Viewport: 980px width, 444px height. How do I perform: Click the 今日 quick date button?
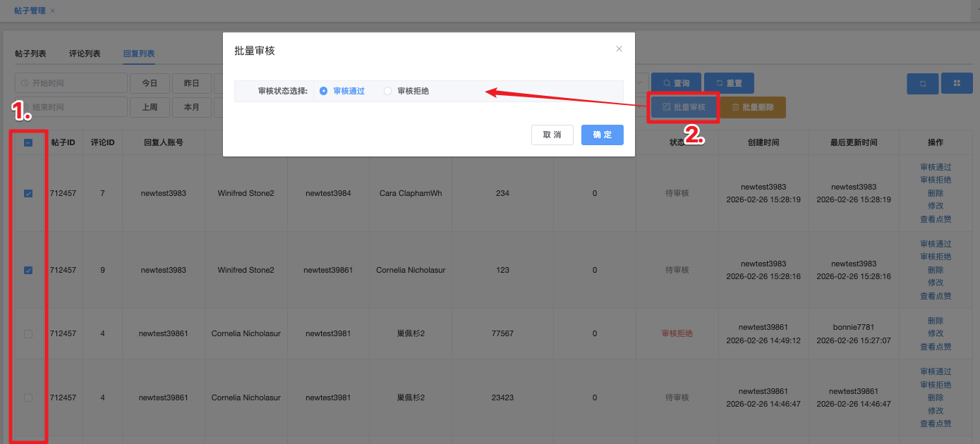150,83
